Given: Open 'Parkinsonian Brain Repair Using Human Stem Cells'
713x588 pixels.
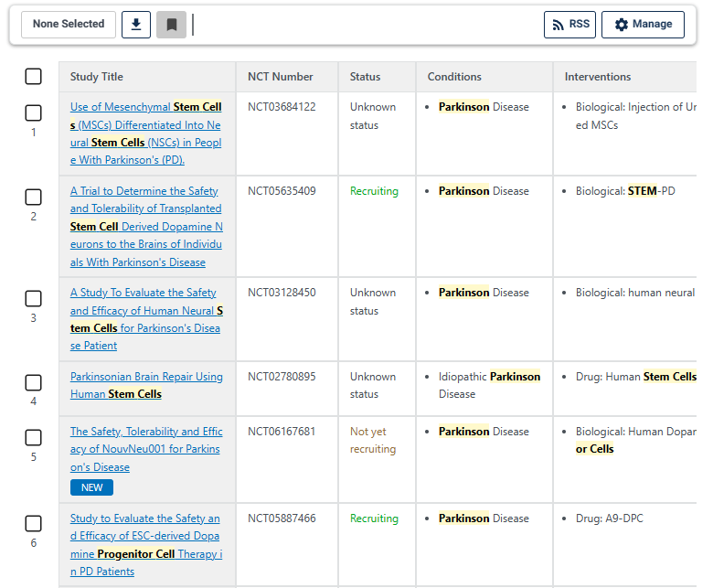Looking at the screenshot, I should click(146, 385).
